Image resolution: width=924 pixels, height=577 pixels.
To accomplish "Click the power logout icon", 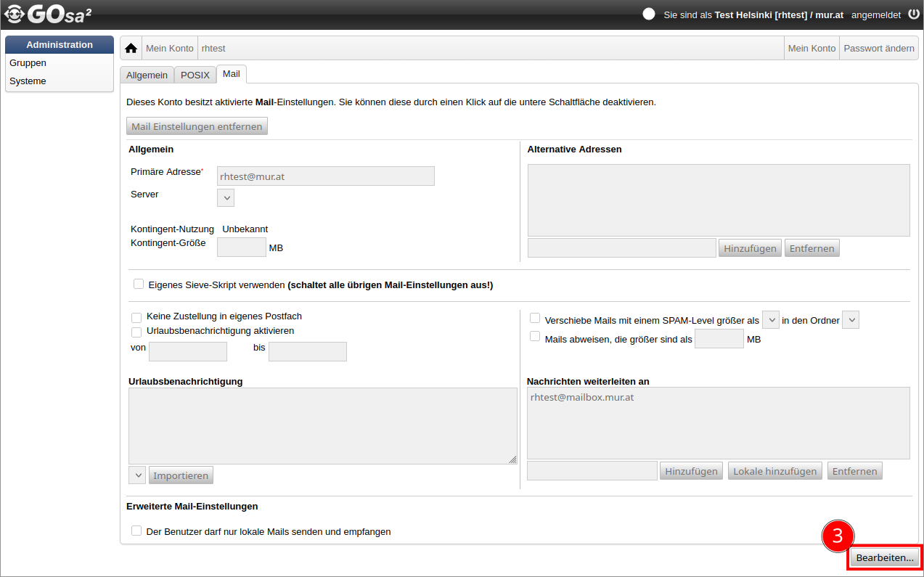I will 913,14.
